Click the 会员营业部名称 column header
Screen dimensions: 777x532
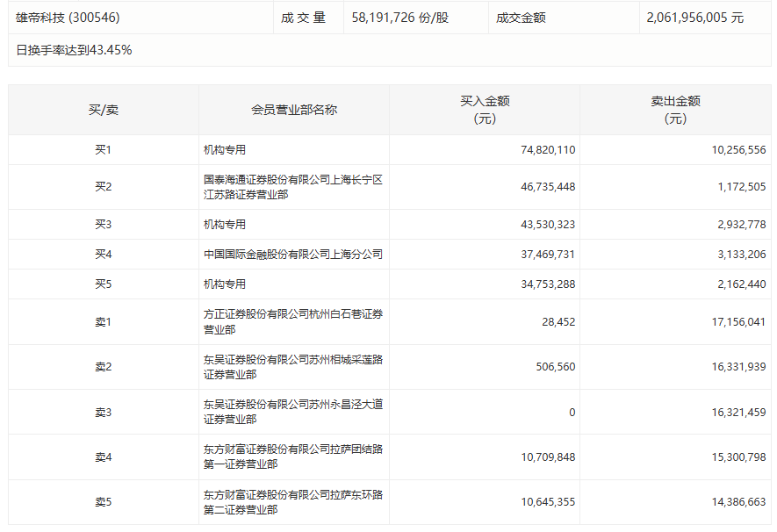coord(294,110)
